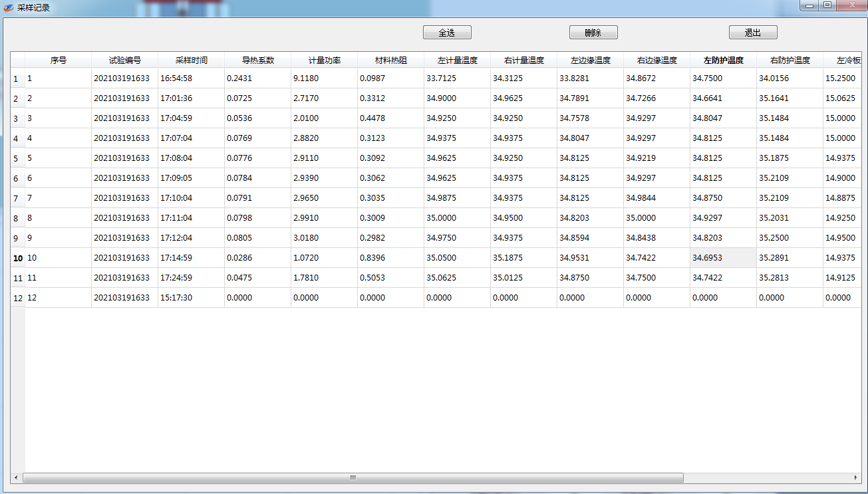Viewport: 868px width, 494px height.
Task: Click the 9.1180 计量功率 cell
Action: [x=324, y=78]
